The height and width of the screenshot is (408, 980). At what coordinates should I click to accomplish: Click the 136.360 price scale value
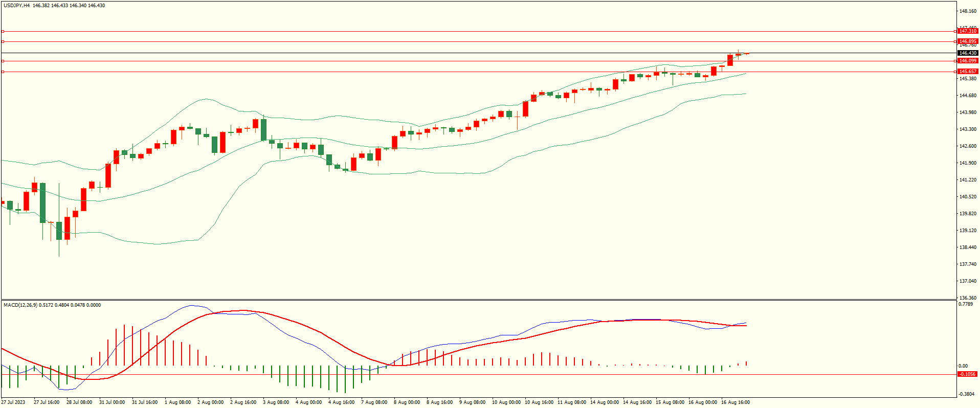(x=968, y=298)
